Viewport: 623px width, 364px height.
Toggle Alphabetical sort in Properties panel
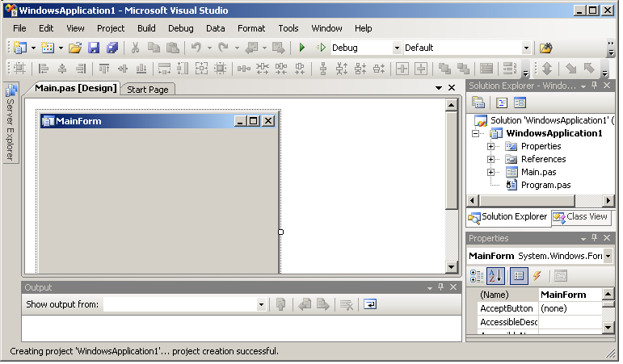(x=496, y=276)
